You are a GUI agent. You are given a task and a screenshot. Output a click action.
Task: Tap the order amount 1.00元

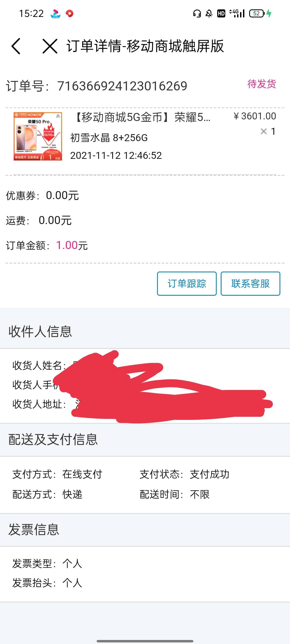pos(72,245)
